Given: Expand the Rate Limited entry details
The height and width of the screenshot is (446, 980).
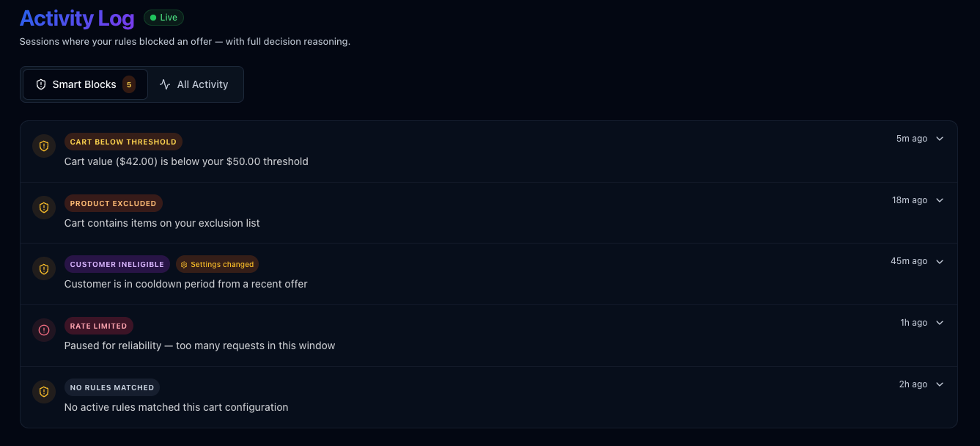Looking at the screenshot, I should [x=940, y=323].
